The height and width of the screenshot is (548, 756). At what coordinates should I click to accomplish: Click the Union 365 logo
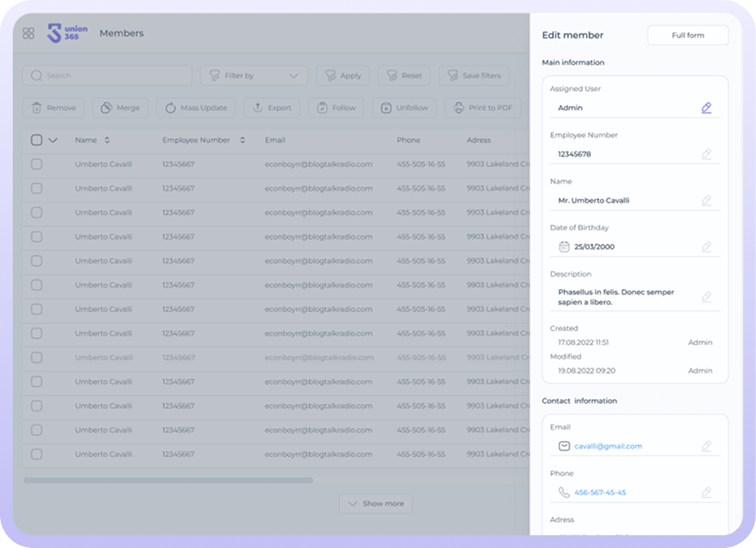(68, 33)
